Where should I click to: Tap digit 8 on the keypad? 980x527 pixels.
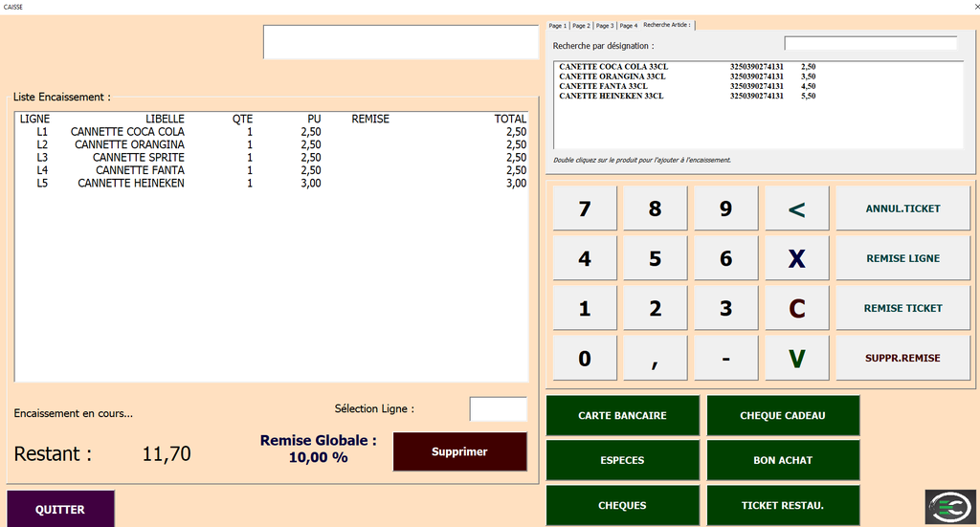pos(655,209)
